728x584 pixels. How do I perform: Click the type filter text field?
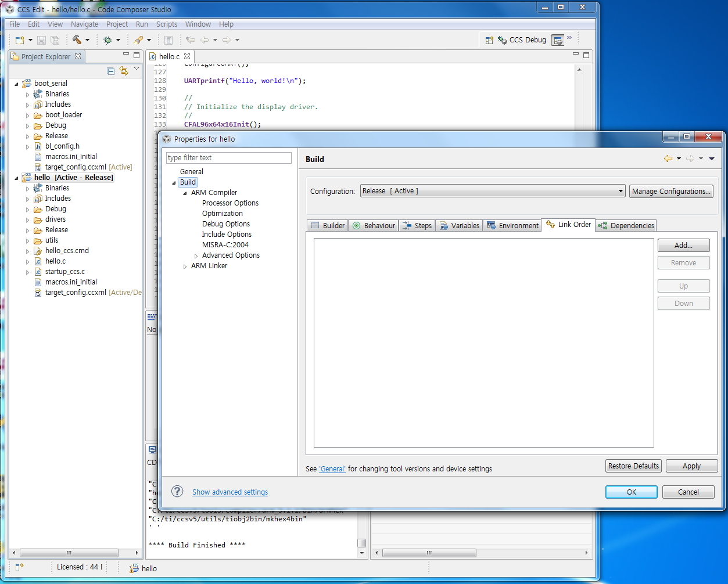click(229, 157)
